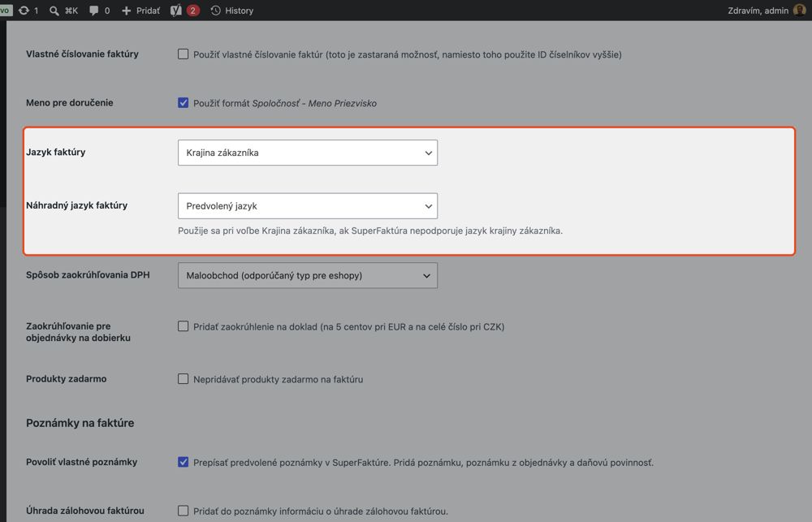The image size is (812, 522).
Task: Click the Náhradný jazyk faktúry help description
Action: [x=370, y=231]
